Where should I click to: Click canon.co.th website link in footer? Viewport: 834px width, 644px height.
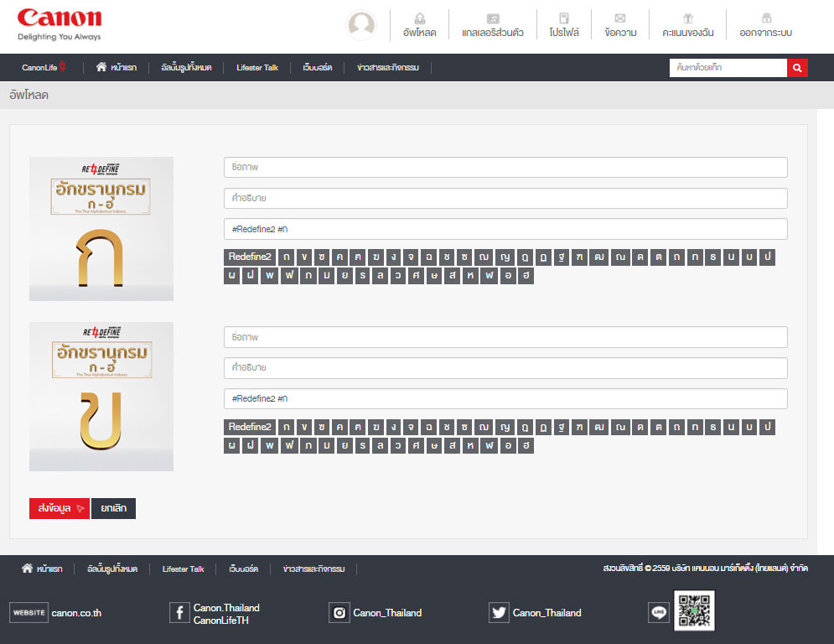click(x=75, y=613)
